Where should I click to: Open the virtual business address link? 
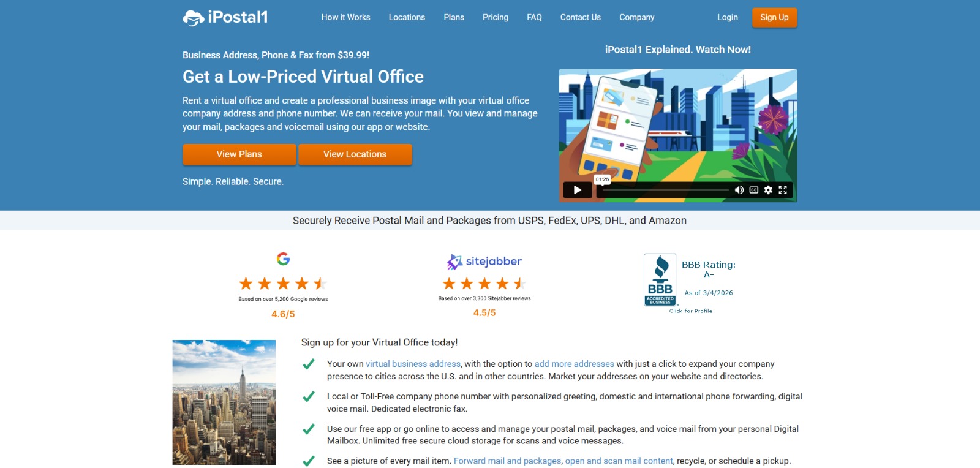point(413,364)
